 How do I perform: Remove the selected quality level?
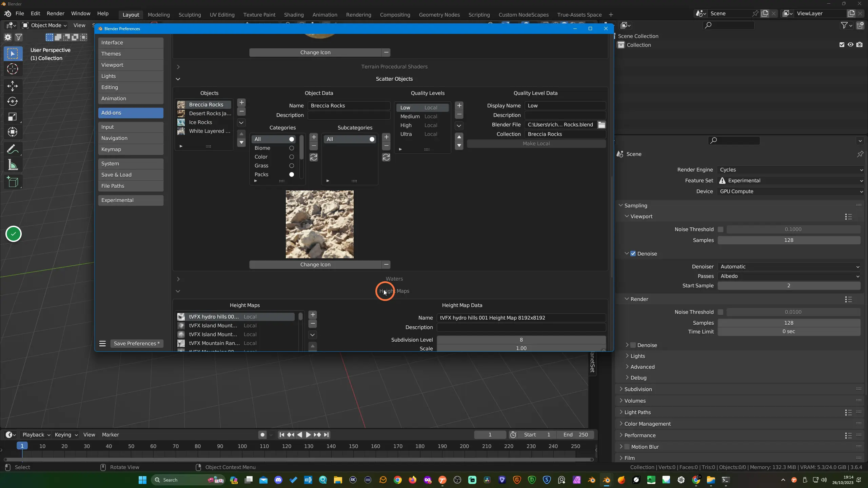[459, 114]
